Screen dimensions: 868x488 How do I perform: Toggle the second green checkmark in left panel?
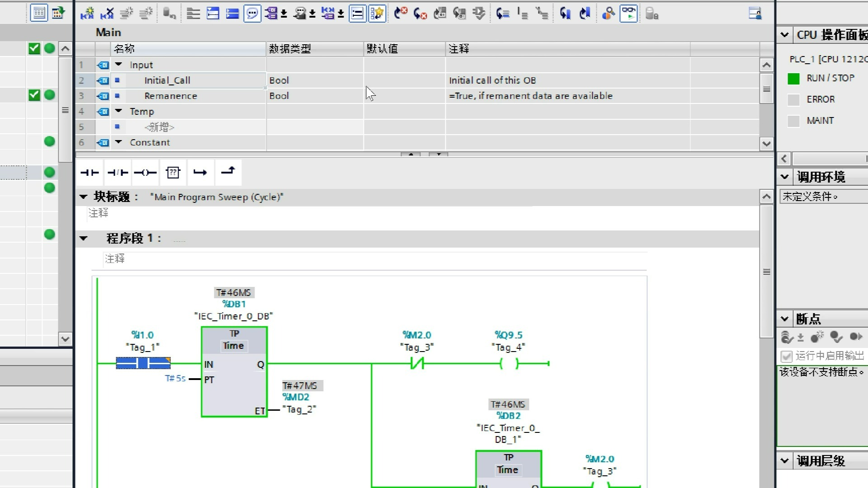[34, 95]
